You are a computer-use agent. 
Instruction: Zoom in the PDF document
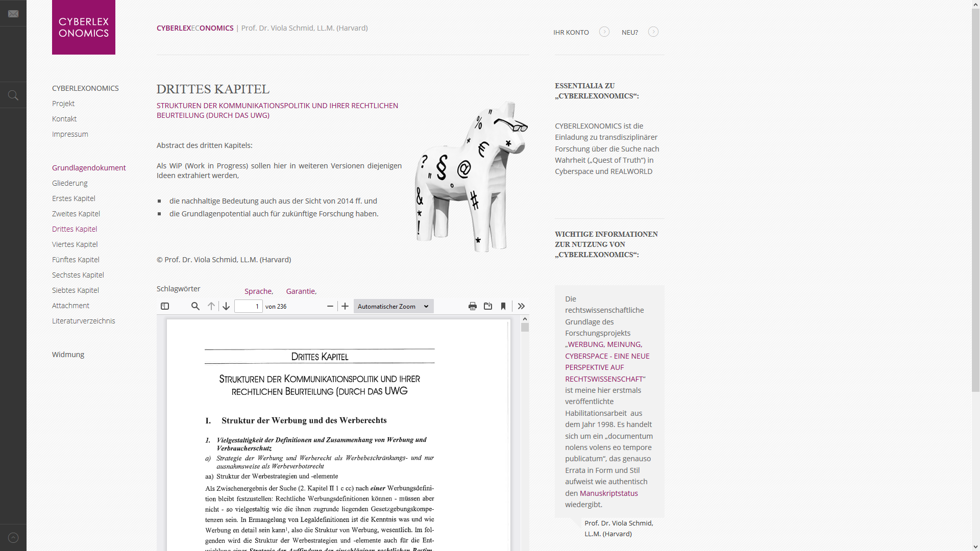point(345,306)
